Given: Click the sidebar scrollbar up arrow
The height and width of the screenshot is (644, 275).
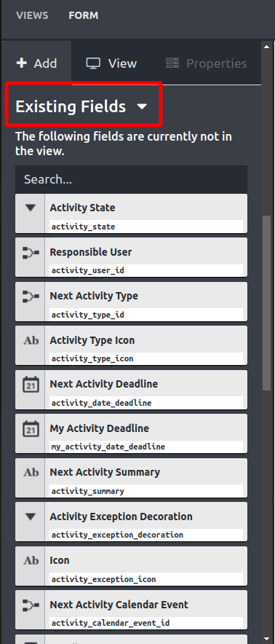Looking at the screenshot, I should click(267, 47).
